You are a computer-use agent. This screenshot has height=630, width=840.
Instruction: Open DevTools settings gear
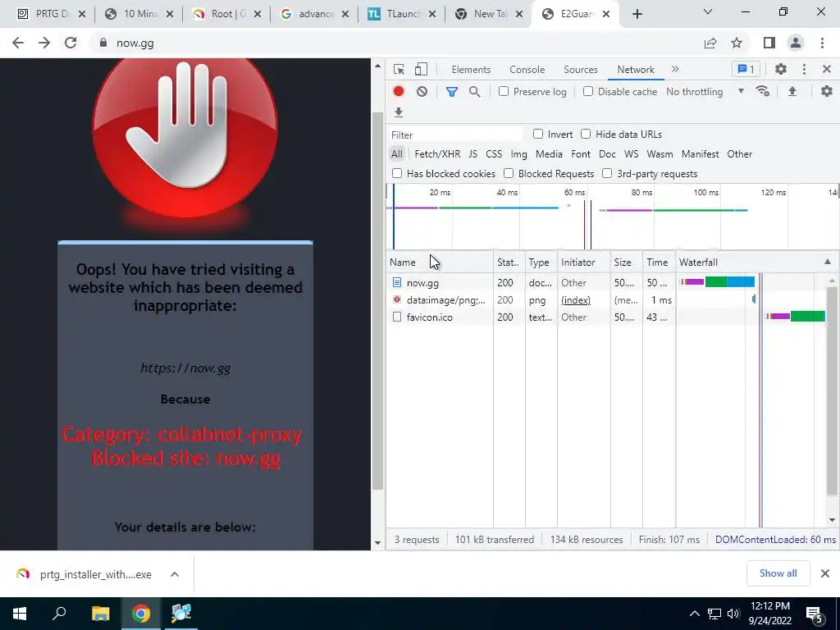pyautogui.click(x=781, y=69)
